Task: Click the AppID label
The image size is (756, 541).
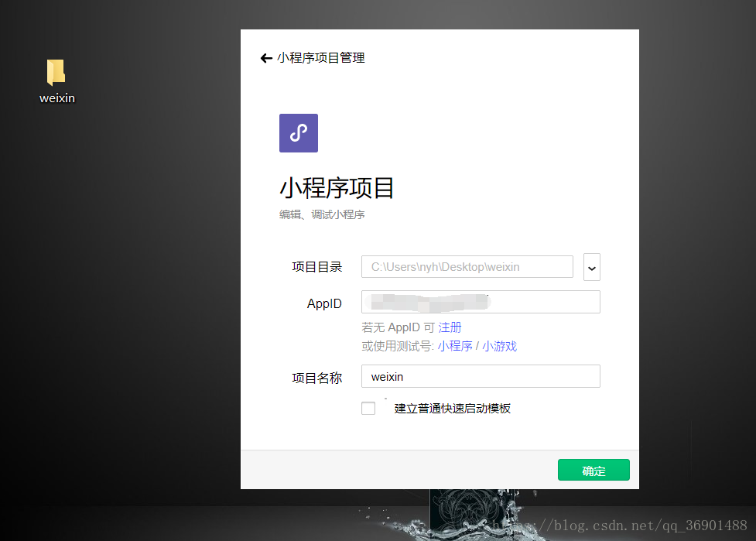Action: [324, 303]
